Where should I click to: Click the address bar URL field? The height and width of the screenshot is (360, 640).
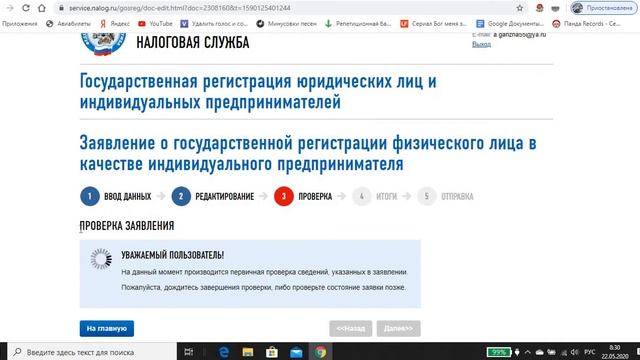tap(286, 8)
